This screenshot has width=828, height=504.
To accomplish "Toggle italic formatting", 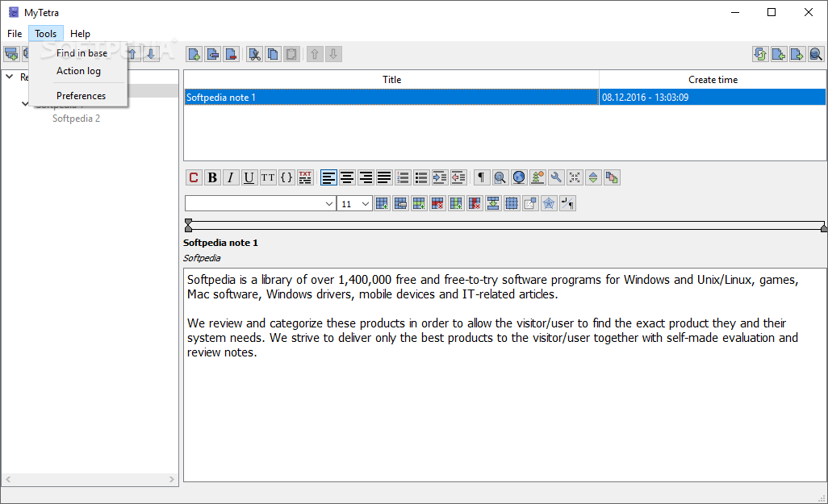I will (x=231, y=177).
